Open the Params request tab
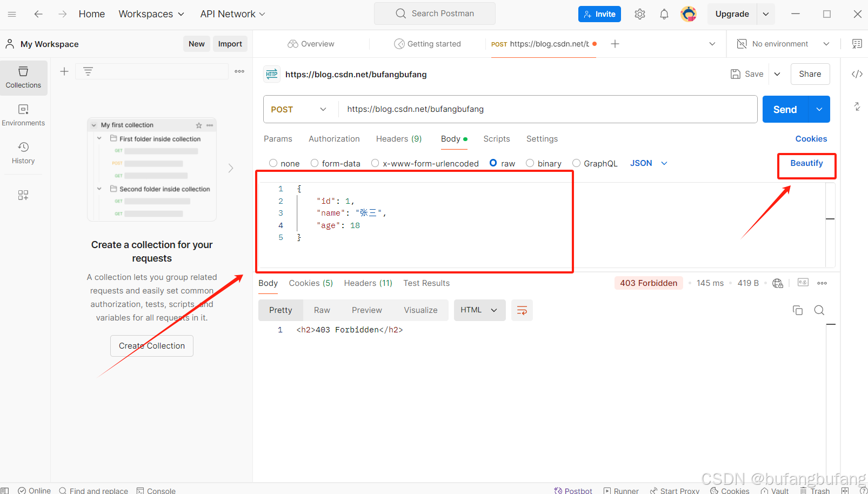Viewport: 868px width, 494px height. 278,139
